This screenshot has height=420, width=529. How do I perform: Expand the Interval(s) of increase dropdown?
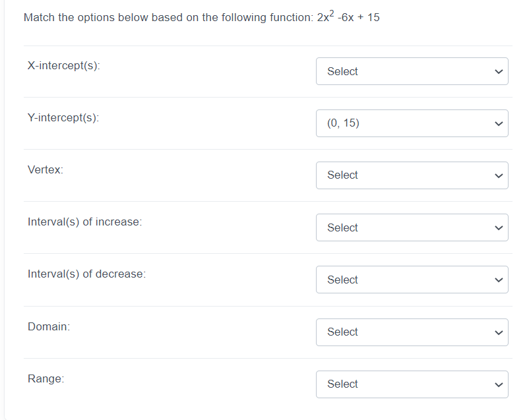click(412, 227)
